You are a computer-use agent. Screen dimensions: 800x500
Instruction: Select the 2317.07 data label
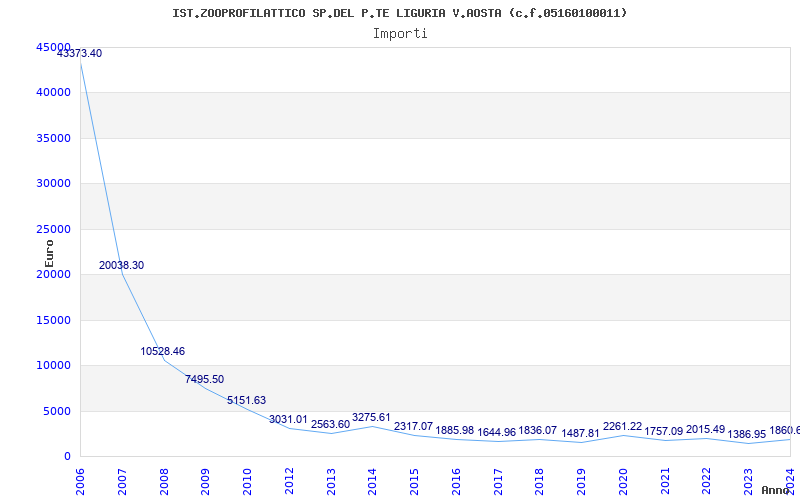pos(413,426)
